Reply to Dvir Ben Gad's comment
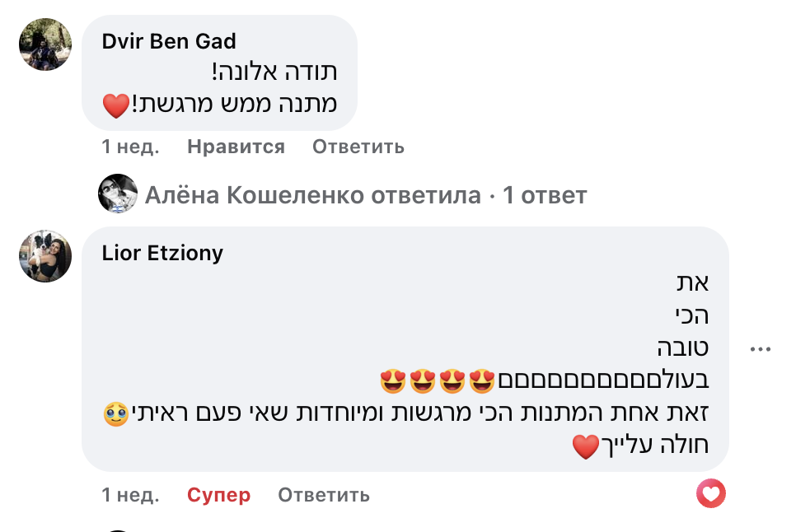796x532 pixels. pos(358,147)
